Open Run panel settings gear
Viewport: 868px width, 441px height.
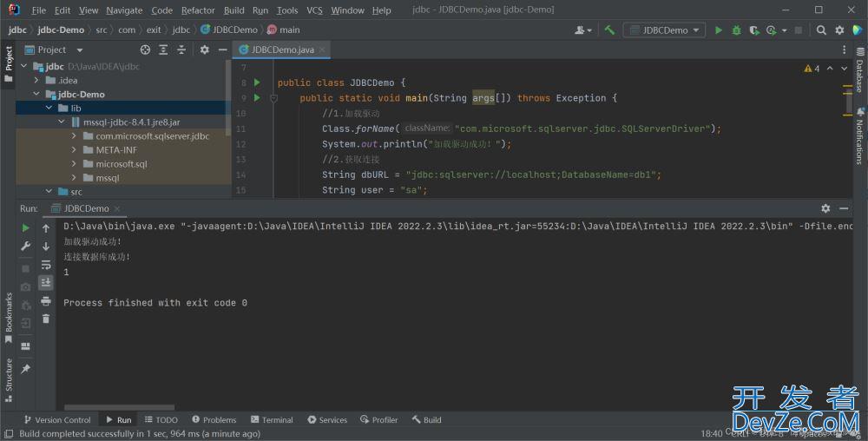pyautogui.click(x=825, y=208)
